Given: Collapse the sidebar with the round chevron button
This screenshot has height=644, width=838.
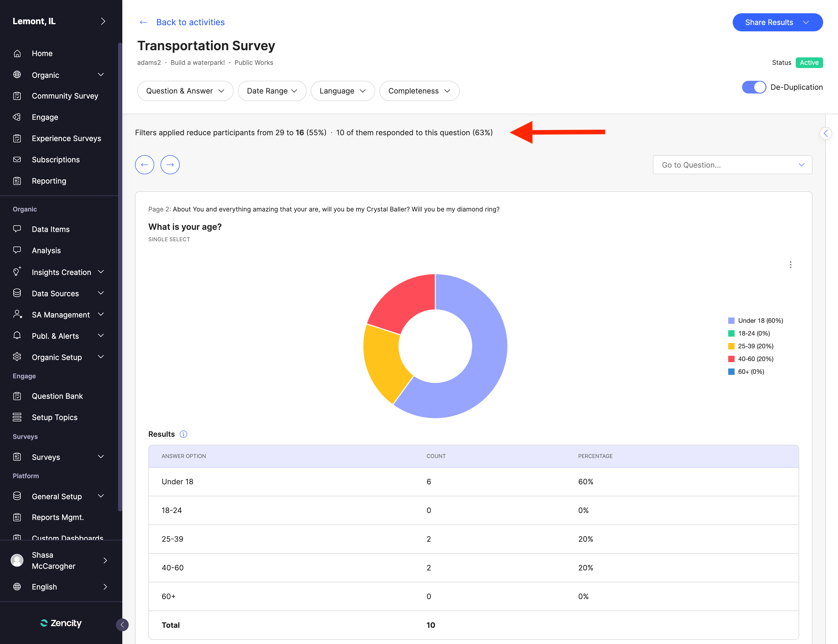Looking at the screenshot, I should 122,625.
